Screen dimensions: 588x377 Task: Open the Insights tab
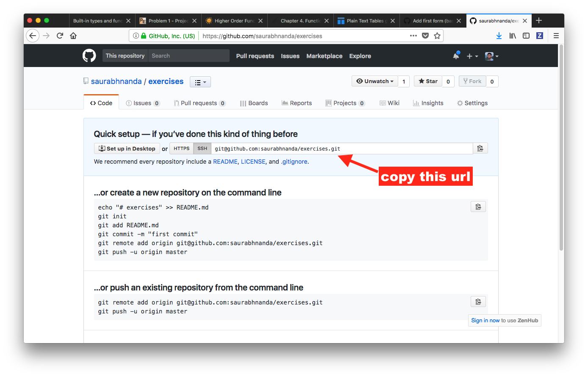(x=428, y=103)
